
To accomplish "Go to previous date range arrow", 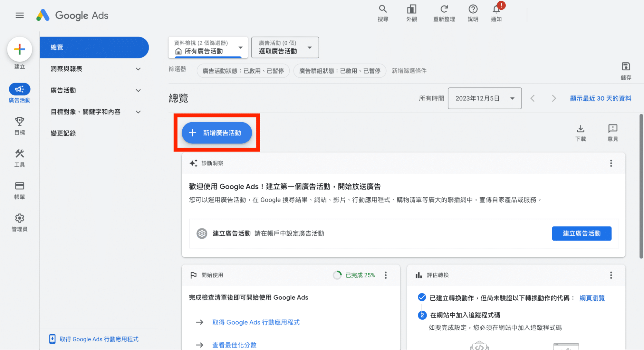I will pos(533,98).
